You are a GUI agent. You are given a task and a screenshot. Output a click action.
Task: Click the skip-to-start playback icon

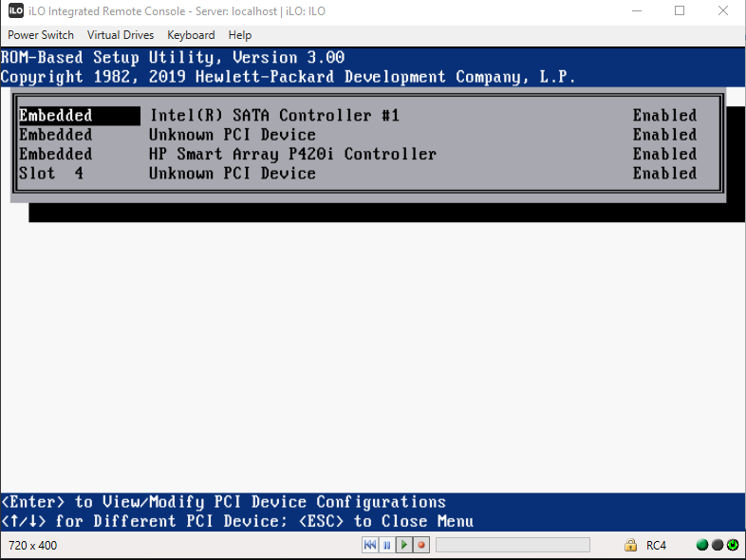tap(370, 545)
